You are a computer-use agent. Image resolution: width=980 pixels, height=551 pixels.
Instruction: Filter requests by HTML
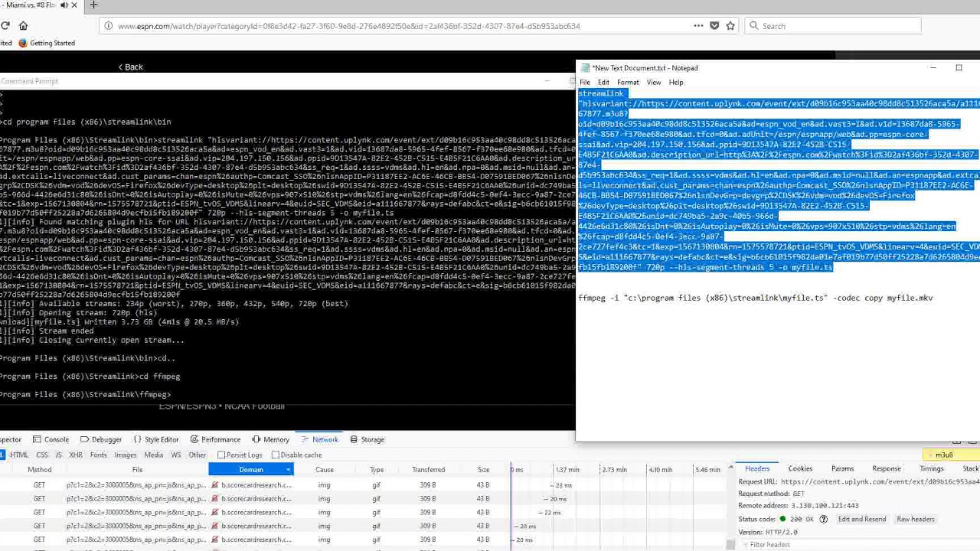point(19,455)
